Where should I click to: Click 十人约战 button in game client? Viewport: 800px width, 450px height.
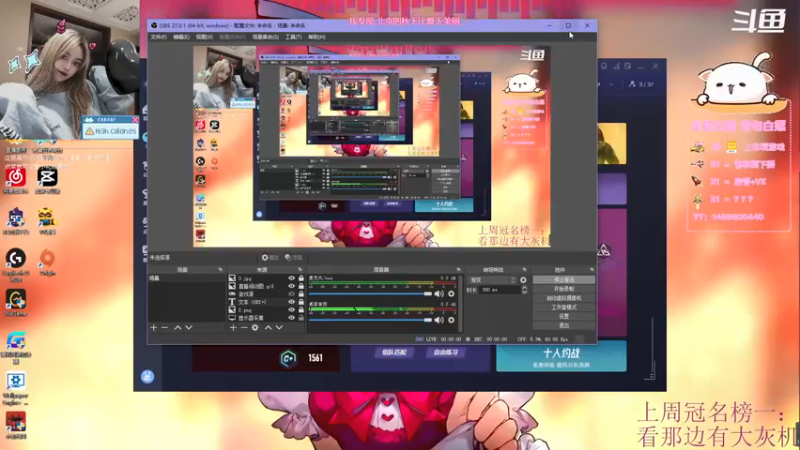(x=561, y=357)
